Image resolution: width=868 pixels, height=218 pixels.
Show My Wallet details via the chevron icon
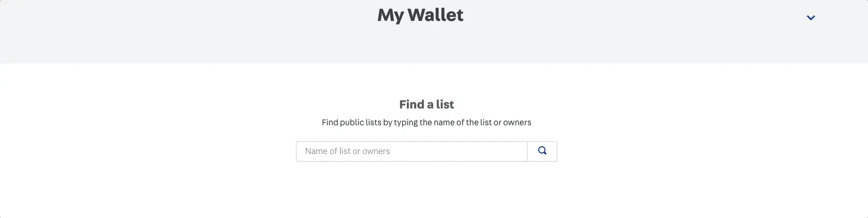pyautogui.click(x=810, y=18)
